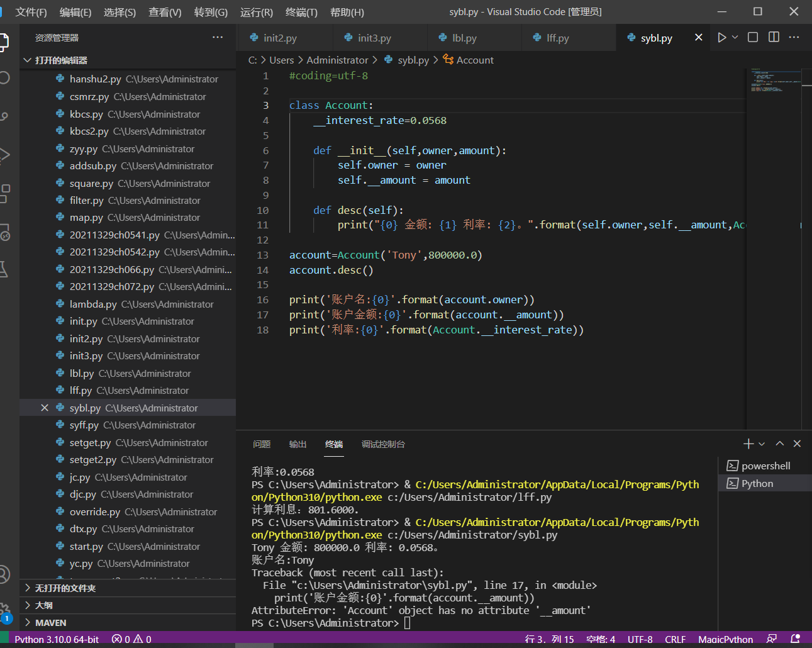Maximize the terminal panel with the up chevron

(780, 444)
